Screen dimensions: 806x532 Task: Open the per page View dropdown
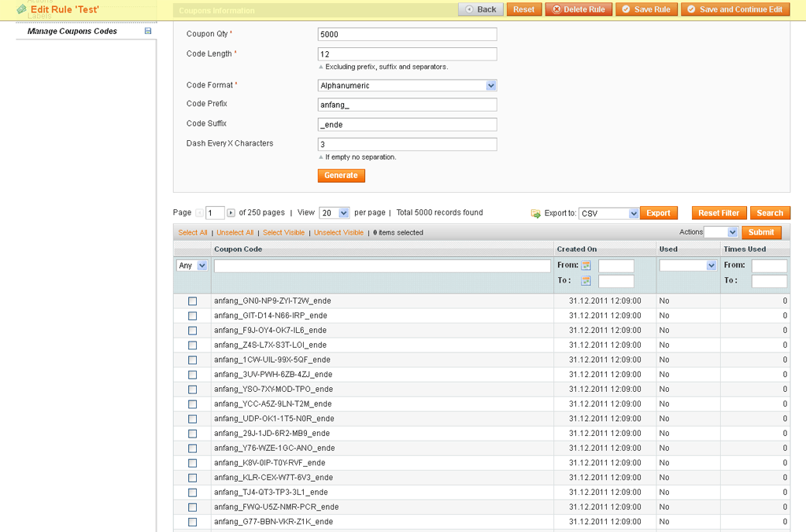point(334,212)
